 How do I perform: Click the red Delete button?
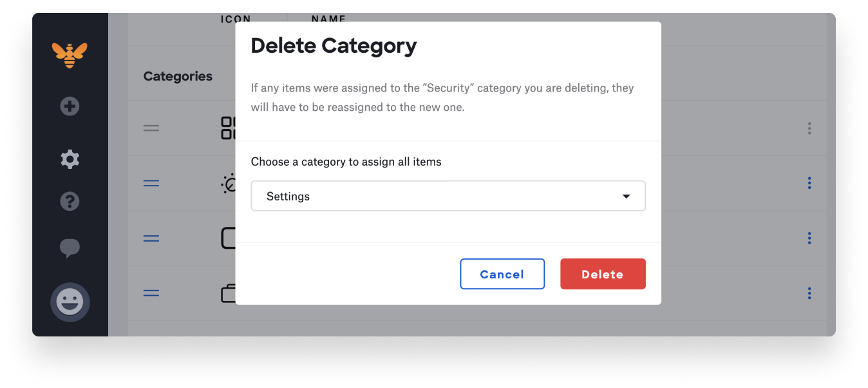pos(603,273)
